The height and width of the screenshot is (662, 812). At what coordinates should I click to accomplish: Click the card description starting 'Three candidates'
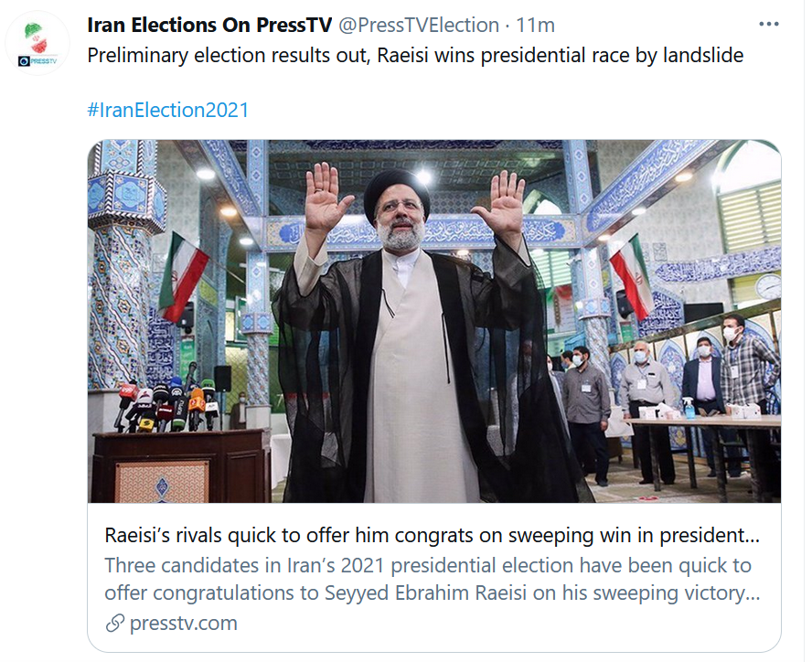(428, 564)
